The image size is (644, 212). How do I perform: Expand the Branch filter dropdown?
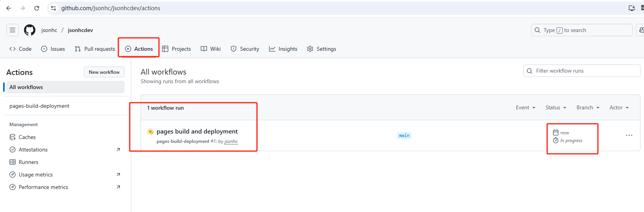pyautogui.click(x=588, y=107)
